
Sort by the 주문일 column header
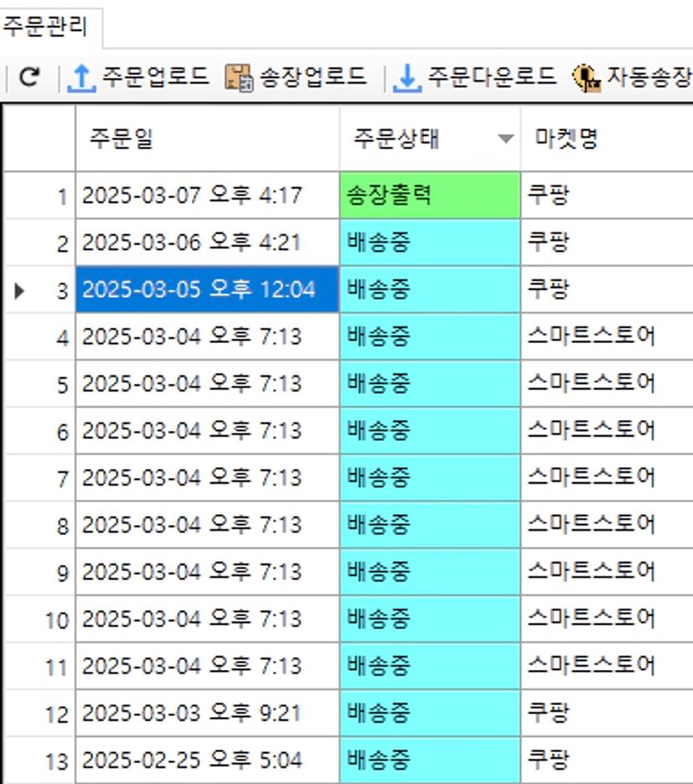(207, 138)
